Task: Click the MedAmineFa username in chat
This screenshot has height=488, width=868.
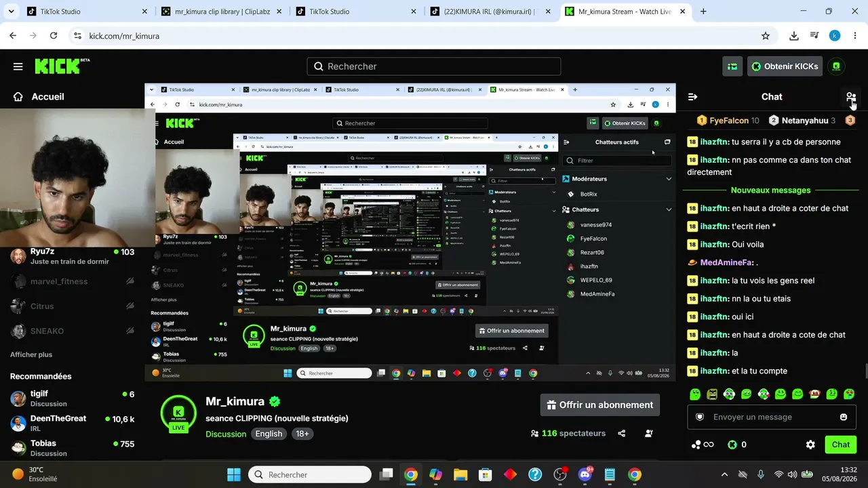Action: pos(726,262)
